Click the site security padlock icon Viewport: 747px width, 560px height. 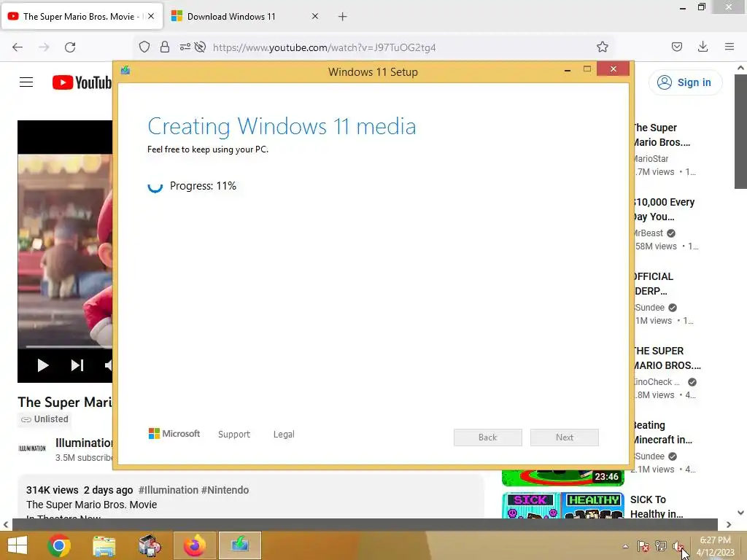click(165, 47)
